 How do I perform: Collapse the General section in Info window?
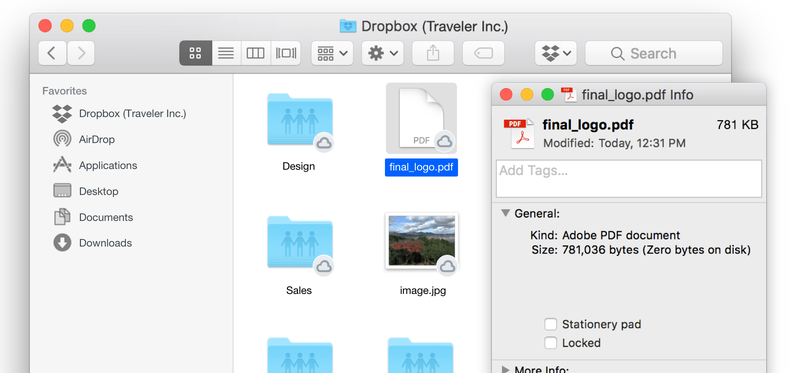tap(506, 213)
